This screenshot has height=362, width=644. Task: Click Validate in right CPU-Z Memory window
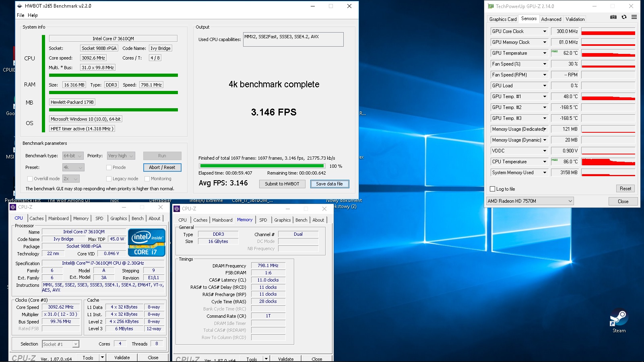point(286,359)
